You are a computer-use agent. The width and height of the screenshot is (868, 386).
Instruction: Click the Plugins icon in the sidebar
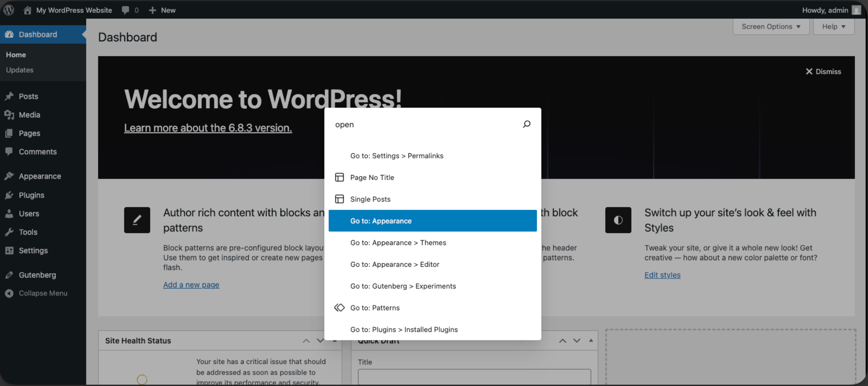10,195
